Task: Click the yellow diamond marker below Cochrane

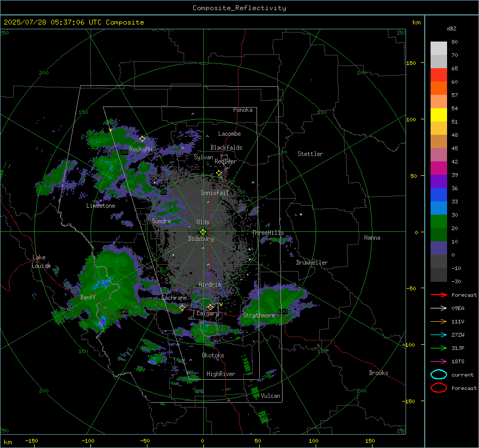Action: click(182, 307)
